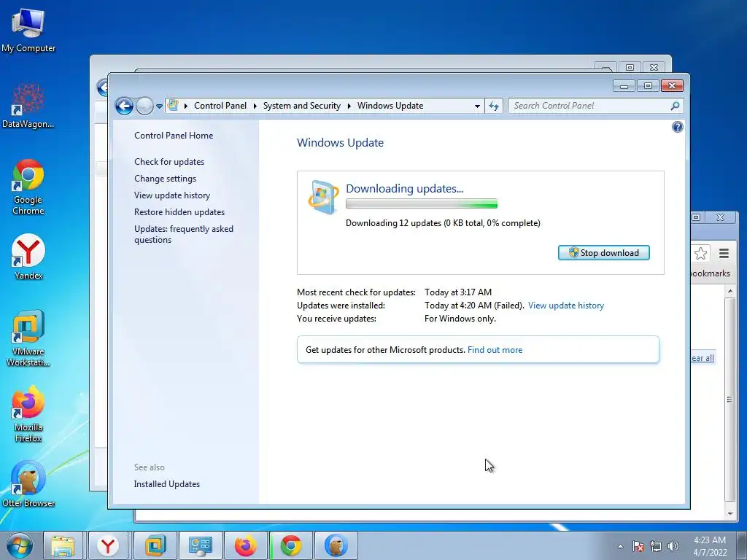Show hidden tray icons arrow
The image size is (747, 560).
point(620,546)
